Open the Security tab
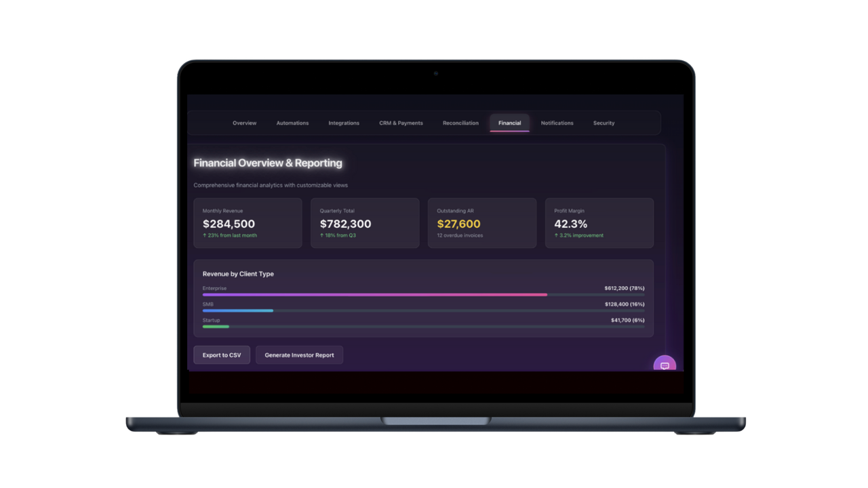The image size is (868, 488). coord(604,123)
